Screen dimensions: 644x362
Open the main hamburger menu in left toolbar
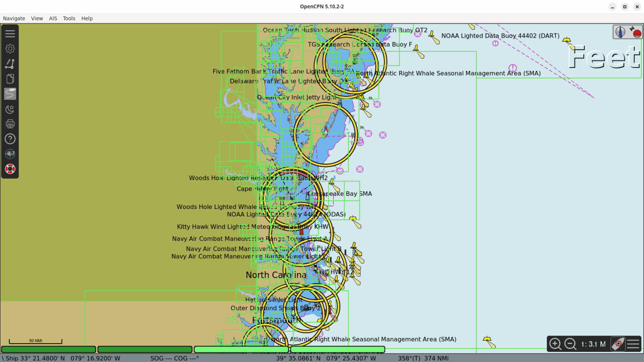coord(10,34)
